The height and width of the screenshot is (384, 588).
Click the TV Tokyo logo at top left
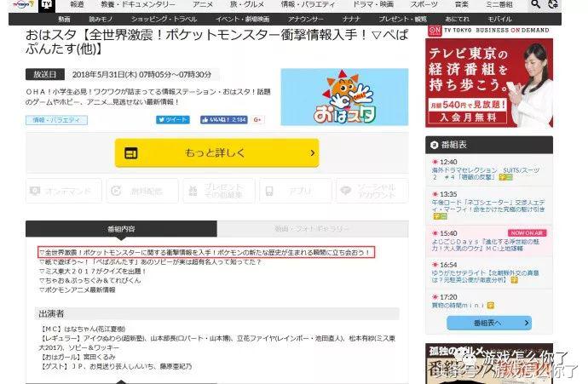pos(23,4)
